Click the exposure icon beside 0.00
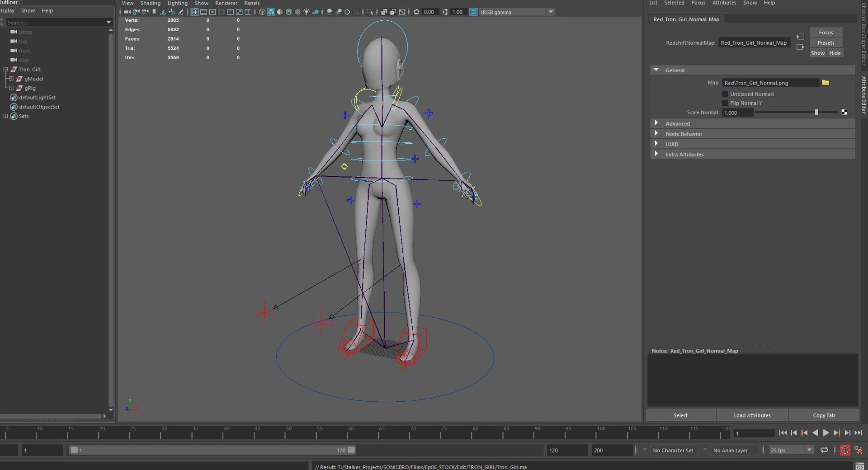Viewport: 868px width, 470px height. tap(416, 12)
